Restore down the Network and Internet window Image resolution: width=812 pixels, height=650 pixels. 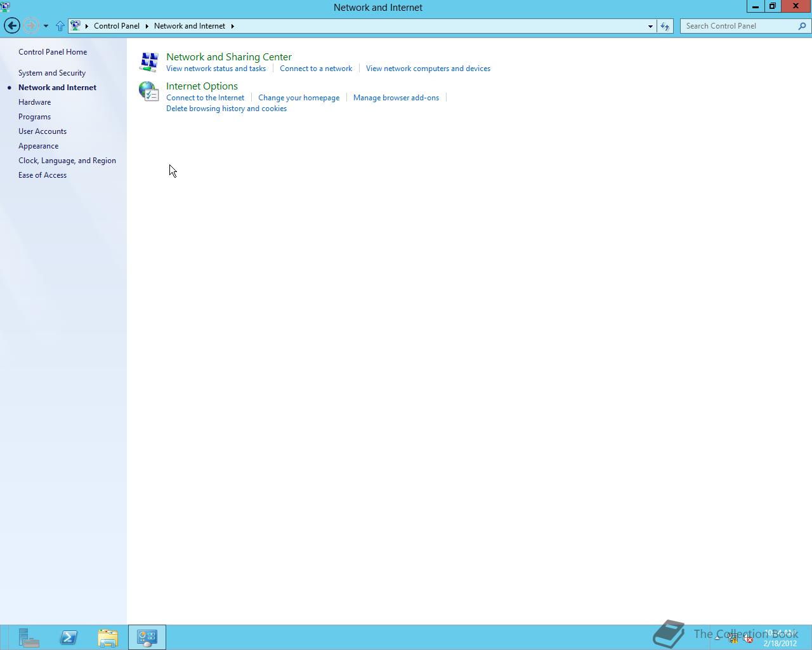coord(773,6)
